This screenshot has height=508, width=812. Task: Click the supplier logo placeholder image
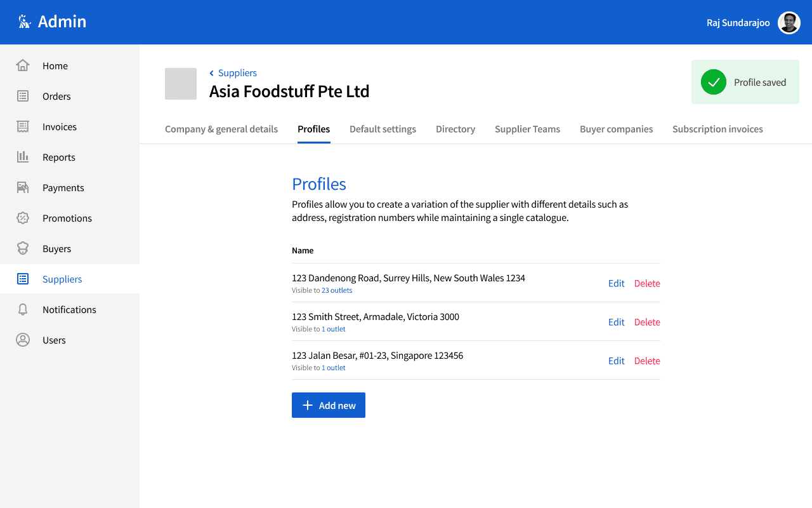(x=181, y=84)
